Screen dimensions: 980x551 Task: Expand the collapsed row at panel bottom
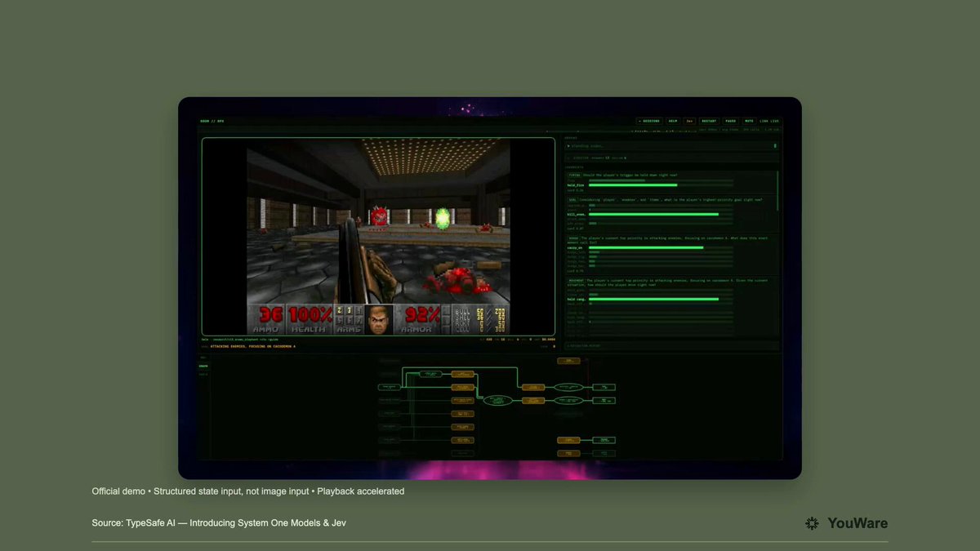pos(671,346)
